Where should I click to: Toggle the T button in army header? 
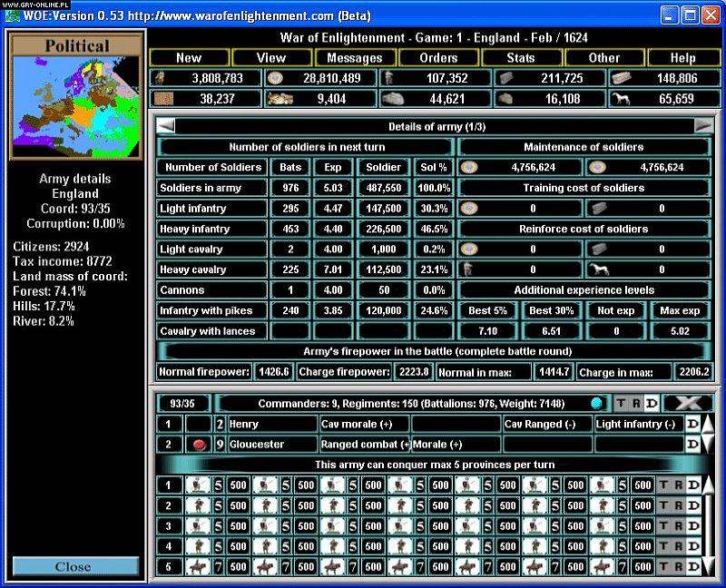622,403
